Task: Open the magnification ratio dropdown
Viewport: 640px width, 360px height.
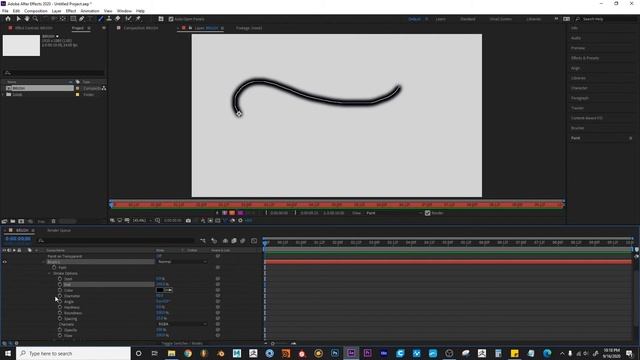Action: pyautogui.click(x=142, y=220)
